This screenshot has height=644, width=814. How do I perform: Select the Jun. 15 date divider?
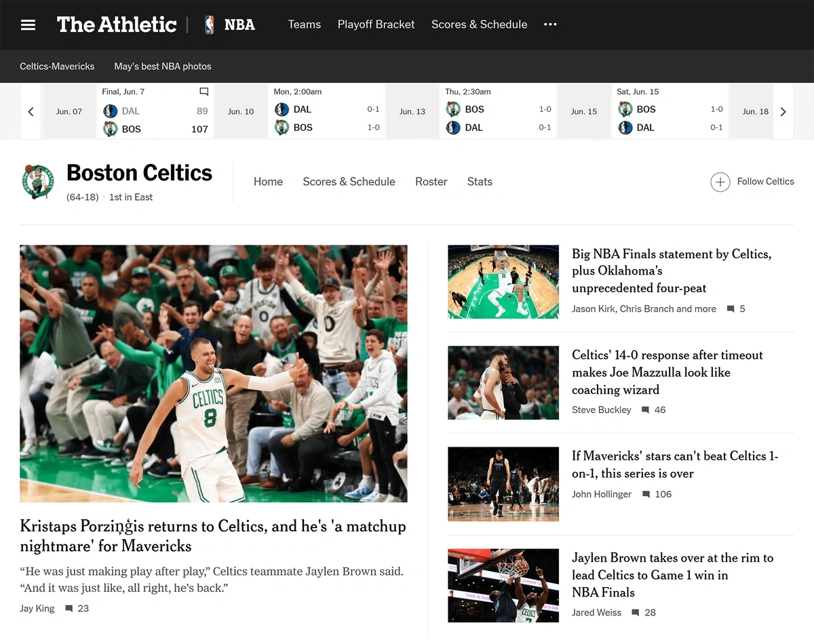(x=584, y=112)
